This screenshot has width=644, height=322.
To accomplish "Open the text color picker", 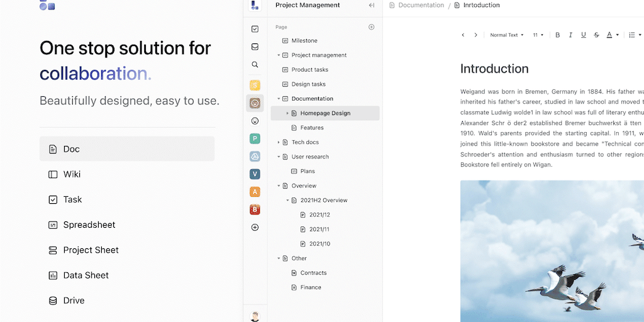I will point(612,35).
